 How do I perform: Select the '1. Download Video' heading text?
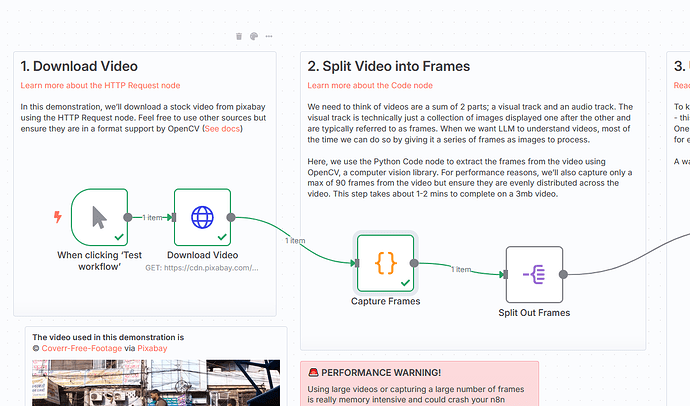point(79,66)
